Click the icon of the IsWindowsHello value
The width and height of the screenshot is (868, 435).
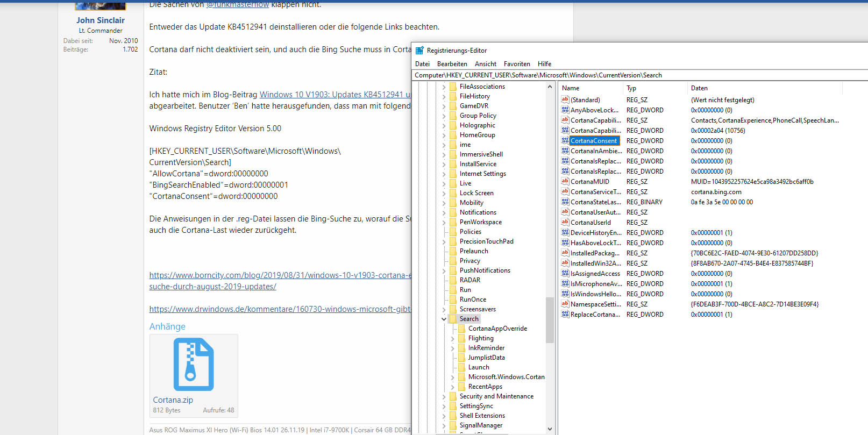[x=565, y=294]
